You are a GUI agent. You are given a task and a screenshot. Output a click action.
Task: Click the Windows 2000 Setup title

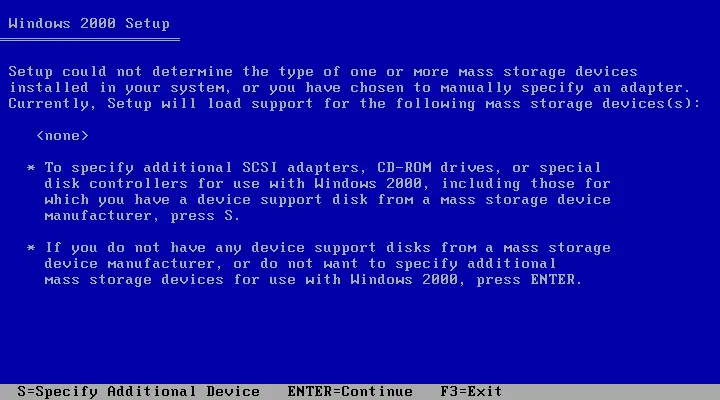click(x=89, y=23)
